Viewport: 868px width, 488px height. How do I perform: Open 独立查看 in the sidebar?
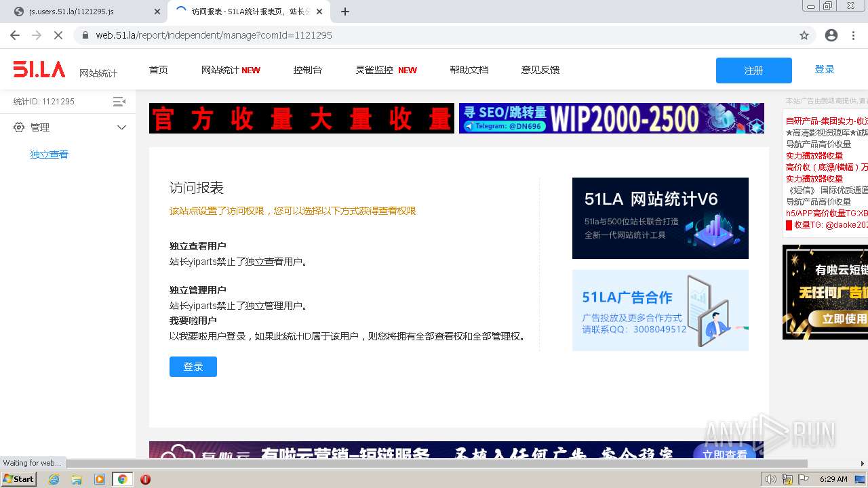(50, 155)
